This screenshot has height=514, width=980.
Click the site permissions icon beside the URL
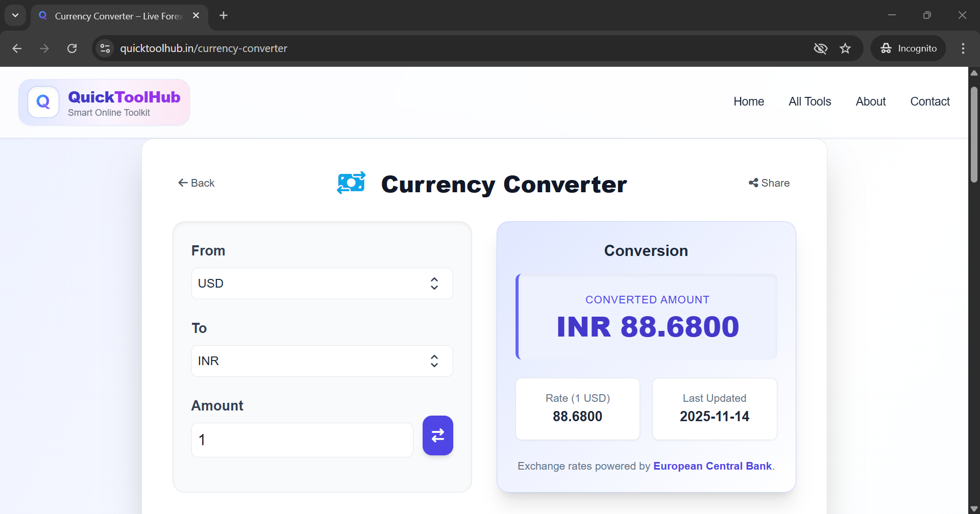105,48
